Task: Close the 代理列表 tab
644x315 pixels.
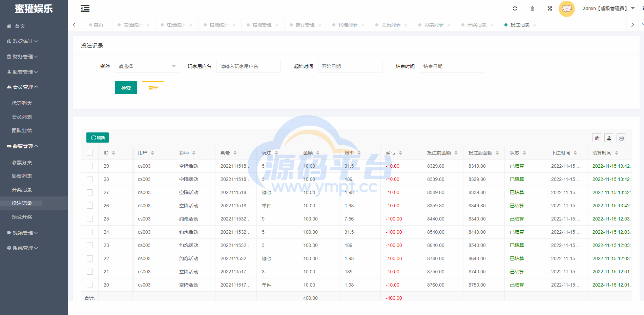Action: [x=362, y=25]
